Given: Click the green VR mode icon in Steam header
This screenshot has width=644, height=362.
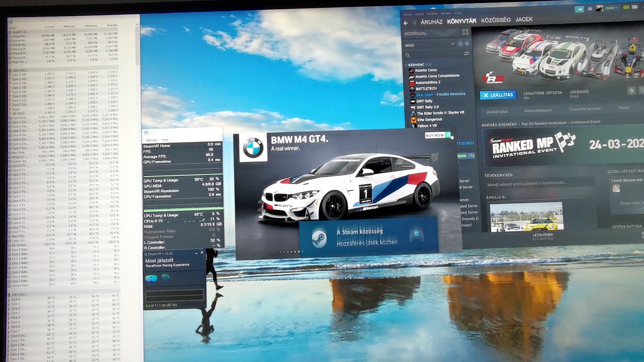Looking at the screenshot, I should [x=626, y=8].
